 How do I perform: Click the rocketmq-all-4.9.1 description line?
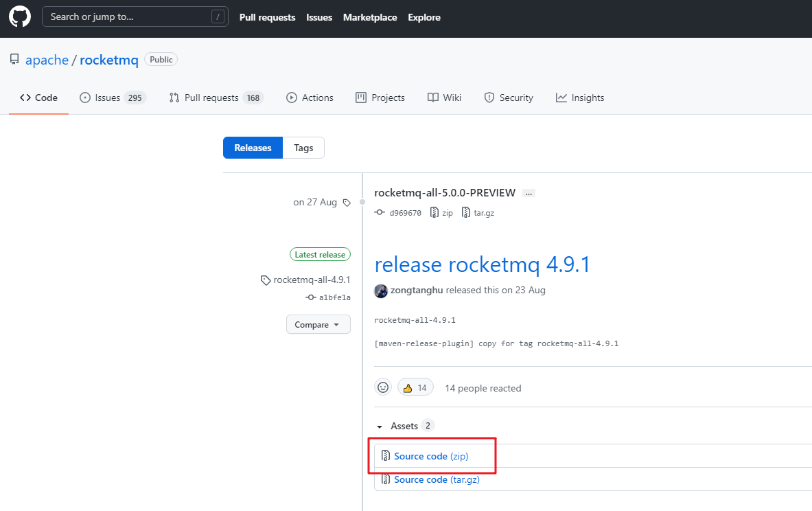click(x=415, y=320)
